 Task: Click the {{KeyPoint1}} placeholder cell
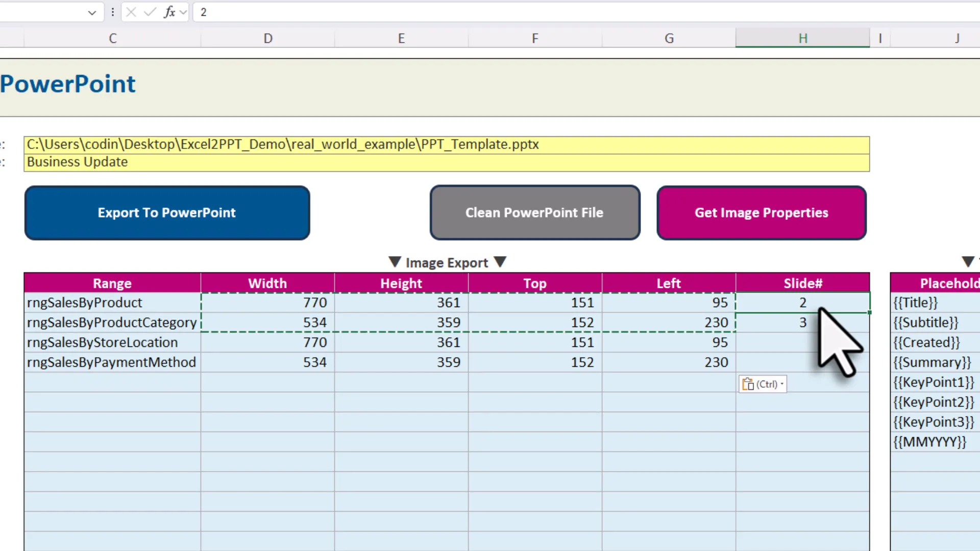[934, 382]
